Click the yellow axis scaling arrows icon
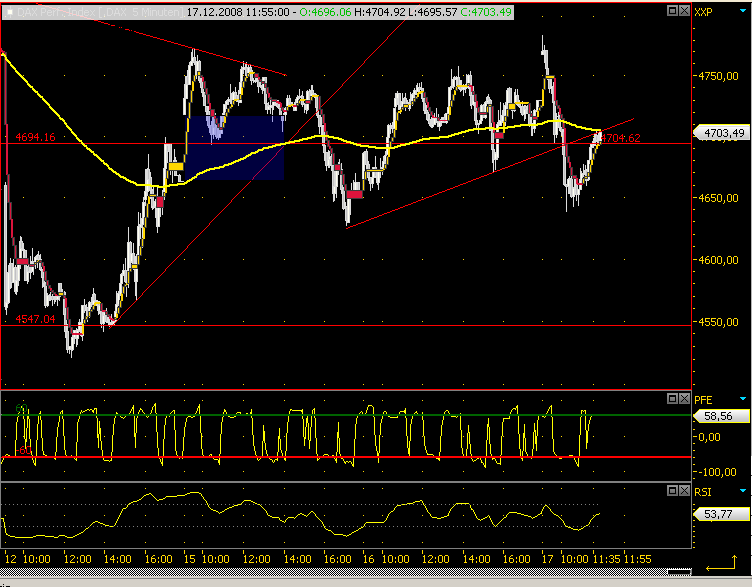The image size is (752, 587). (721, 563)
